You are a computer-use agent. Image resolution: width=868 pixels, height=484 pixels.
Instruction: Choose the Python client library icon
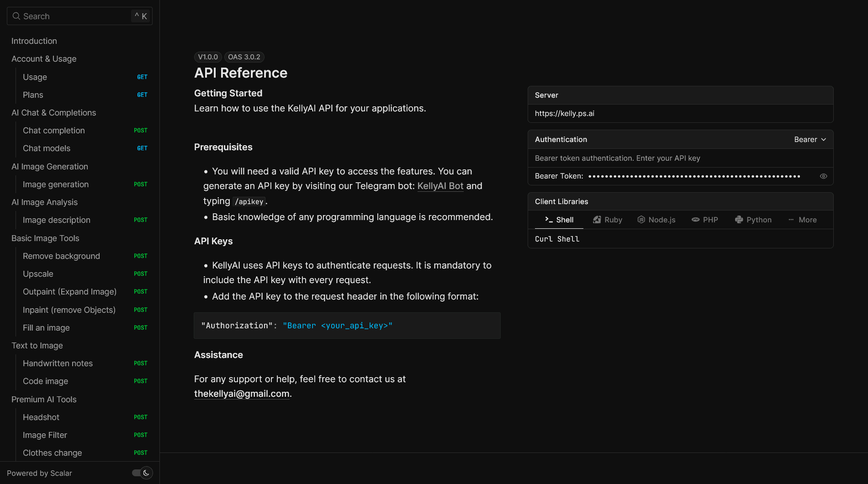tap(739, 220)
